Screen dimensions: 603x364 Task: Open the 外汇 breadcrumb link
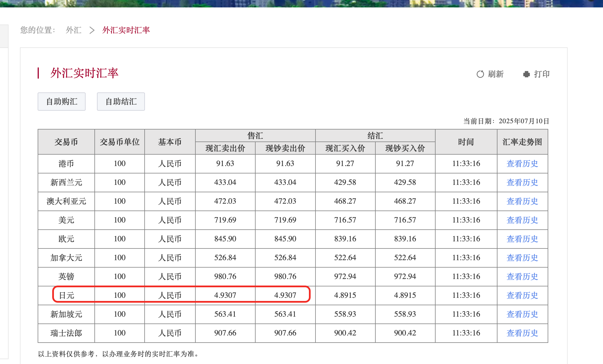pos(74,30)
